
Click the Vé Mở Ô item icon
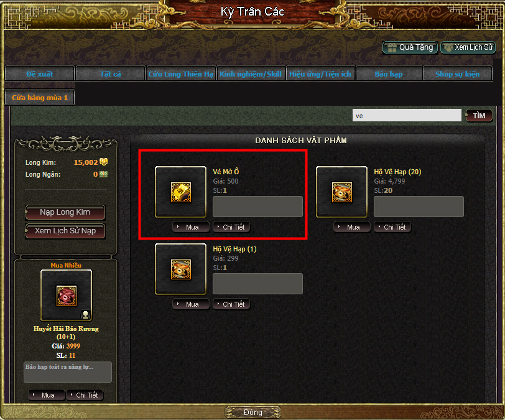coord(181,192)
